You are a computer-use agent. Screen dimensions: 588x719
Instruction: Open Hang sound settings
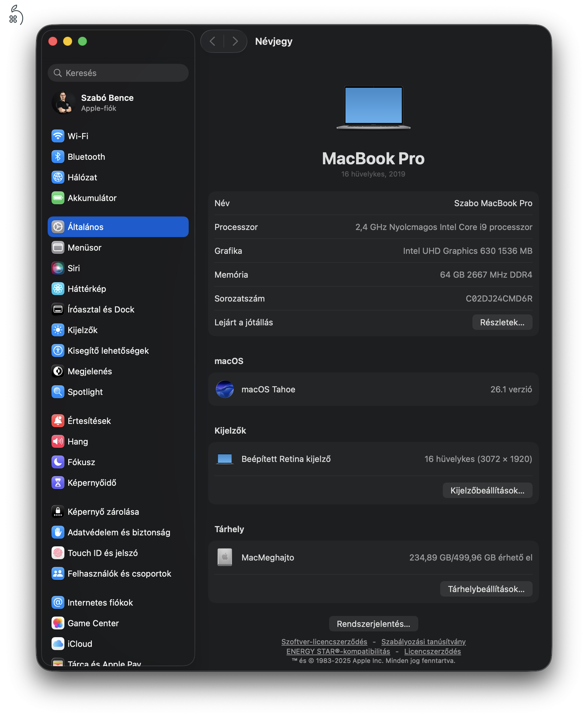pos(78,441)
